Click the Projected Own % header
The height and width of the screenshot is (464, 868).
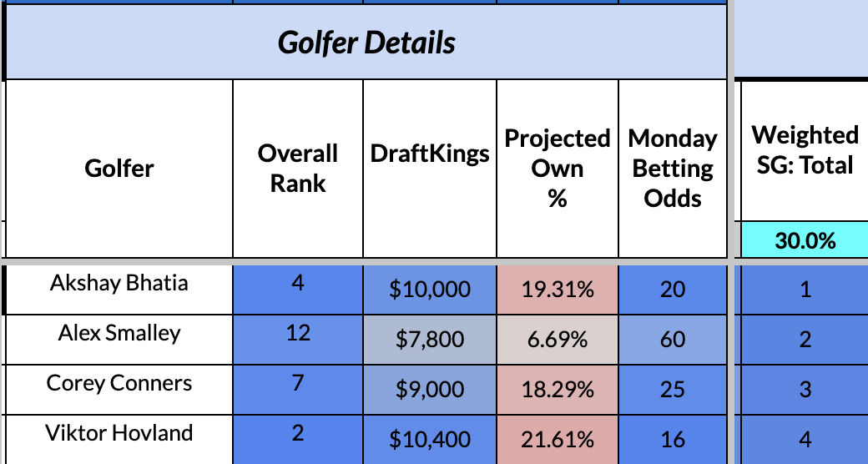558,169
